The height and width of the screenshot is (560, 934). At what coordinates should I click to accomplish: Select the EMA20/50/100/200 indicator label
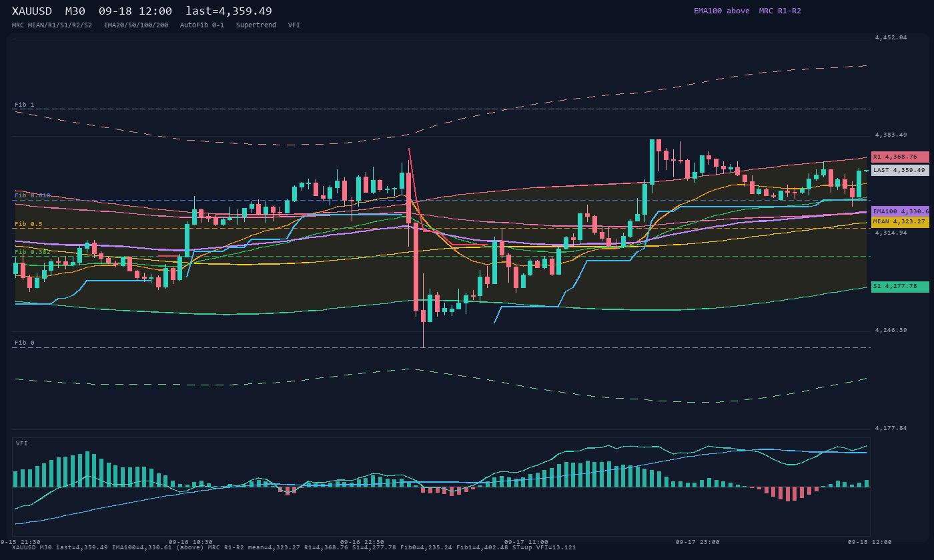click(136, 25)
